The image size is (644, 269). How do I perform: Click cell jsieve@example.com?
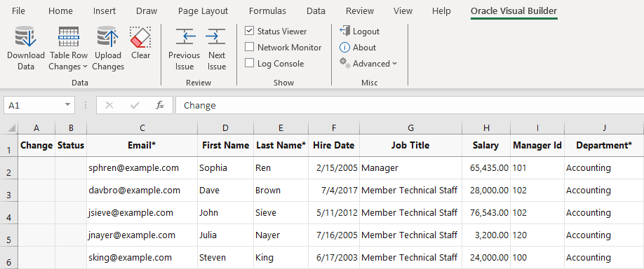142,213
